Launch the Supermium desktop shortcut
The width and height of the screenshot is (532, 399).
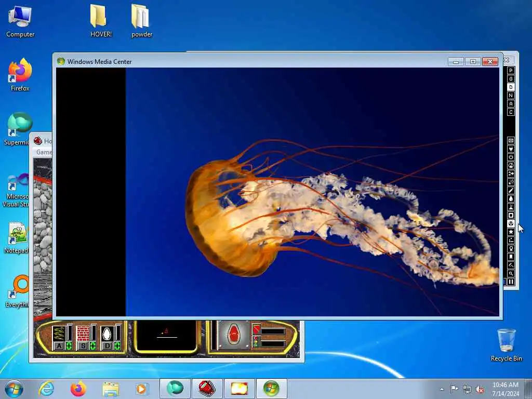tap(18, 129)
